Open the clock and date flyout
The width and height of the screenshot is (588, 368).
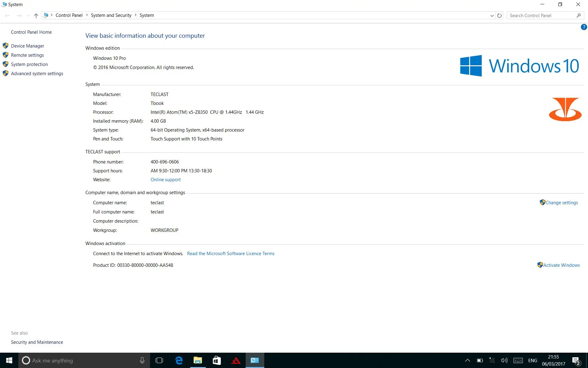(x=553, y=360)
